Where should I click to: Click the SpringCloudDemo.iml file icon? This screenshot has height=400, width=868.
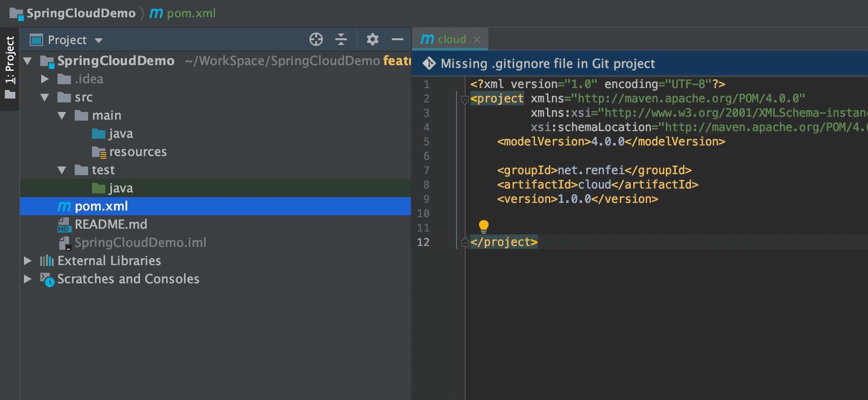[65, 243]
